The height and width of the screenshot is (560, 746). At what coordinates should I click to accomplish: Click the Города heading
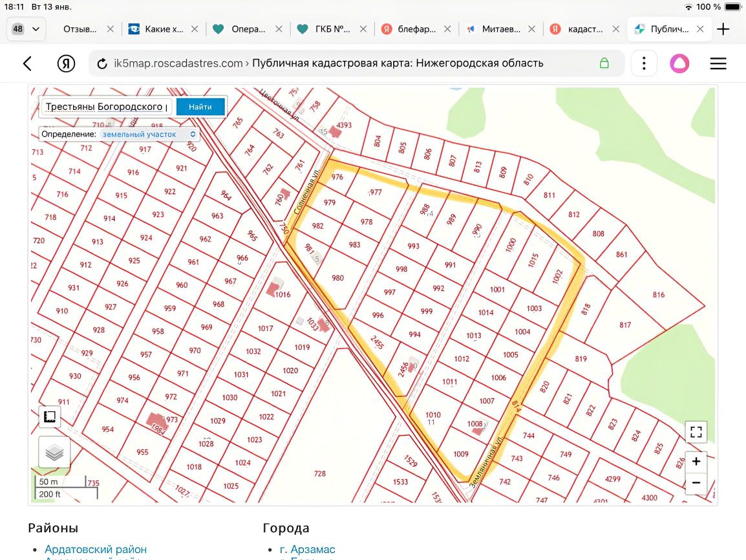click(x=286, y=528)
